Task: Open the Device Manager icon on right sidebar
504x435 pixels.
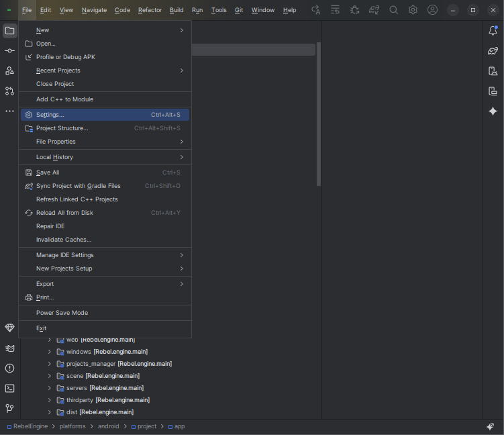Action: [x=493, y=70]
